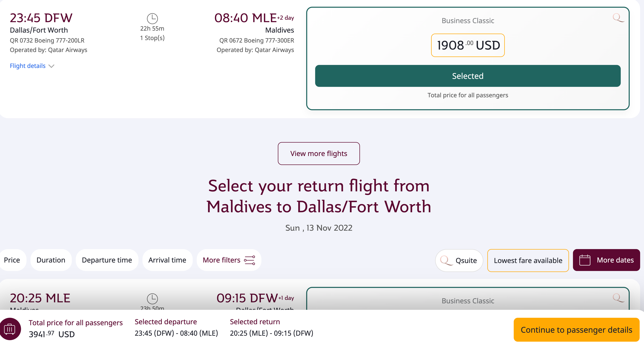Click the luggage icon in bottom bar
644x347 pixels.
10,329
